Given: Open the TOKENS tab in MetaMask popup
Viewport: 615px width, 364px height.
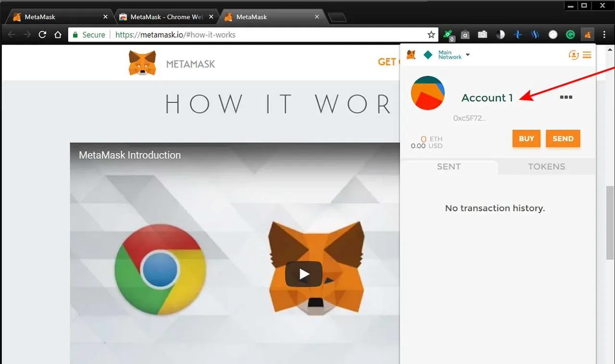Looking at the screenshot, I should (x=546, y=167).
